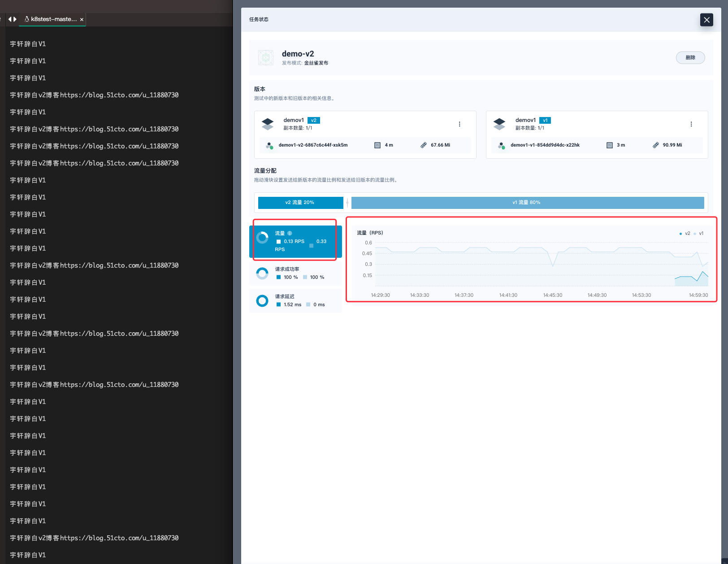Click the 金丝雀发布 release mode text
The height and width of the screenshot is (564, 728).
tap(316, 63)
